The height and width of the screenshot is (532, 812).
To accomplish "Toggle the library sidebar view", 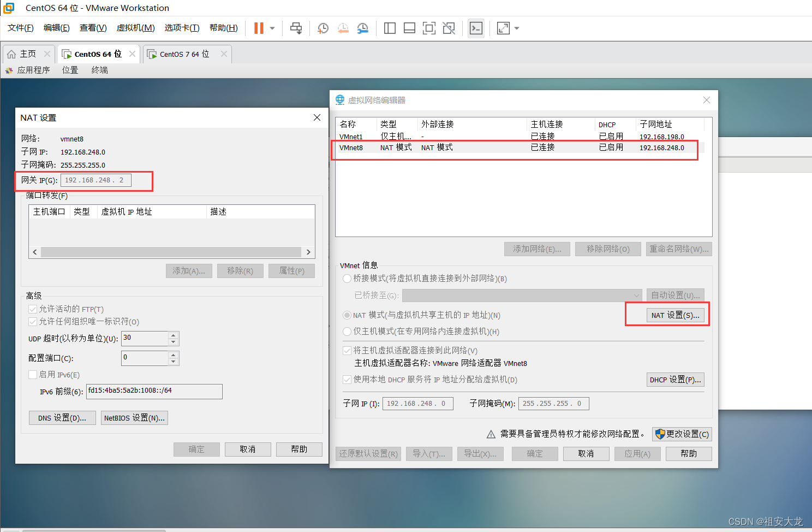I will click(x=390, y=28).
